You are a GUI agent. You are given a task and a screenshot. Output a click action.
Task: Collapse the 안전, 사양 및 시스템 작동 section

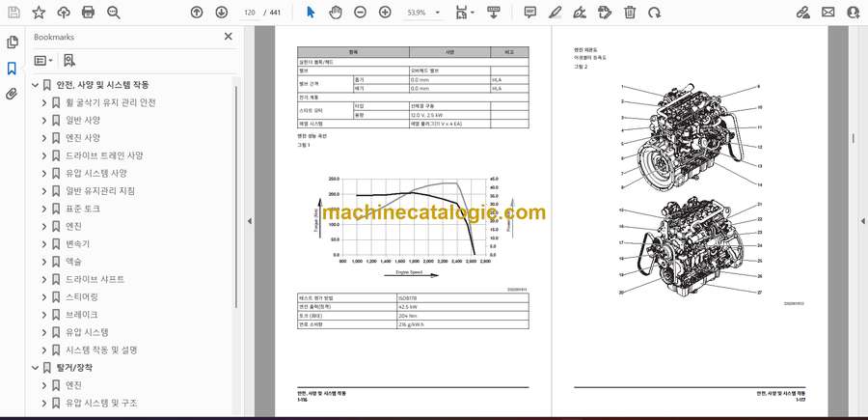point(36,85)
